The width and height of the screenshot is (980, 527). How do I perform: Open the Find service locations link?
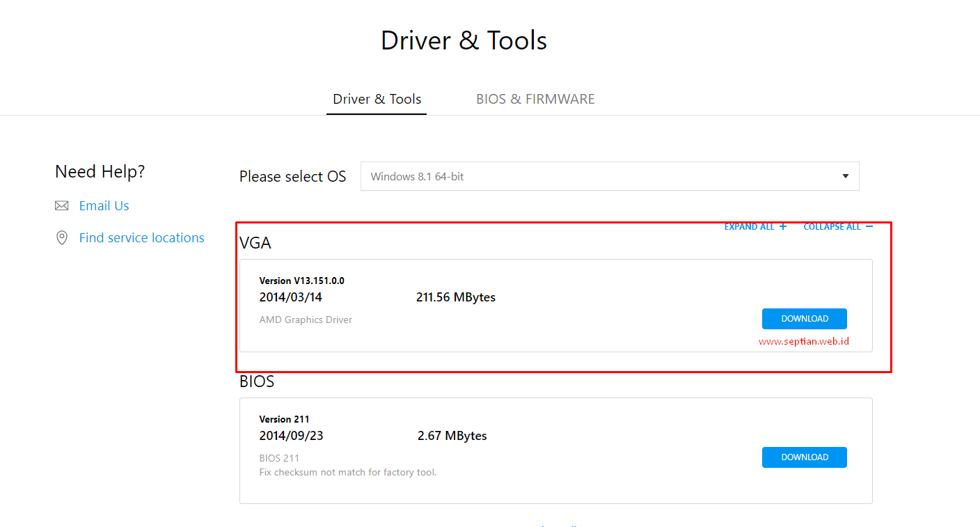coord(142,238)
